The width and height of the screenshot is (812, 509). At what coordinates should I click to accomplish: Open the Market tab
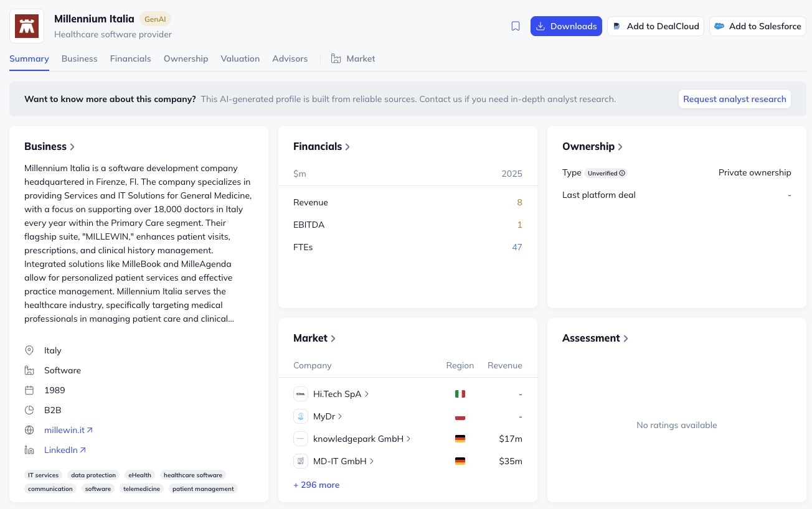tap(353, 58)
